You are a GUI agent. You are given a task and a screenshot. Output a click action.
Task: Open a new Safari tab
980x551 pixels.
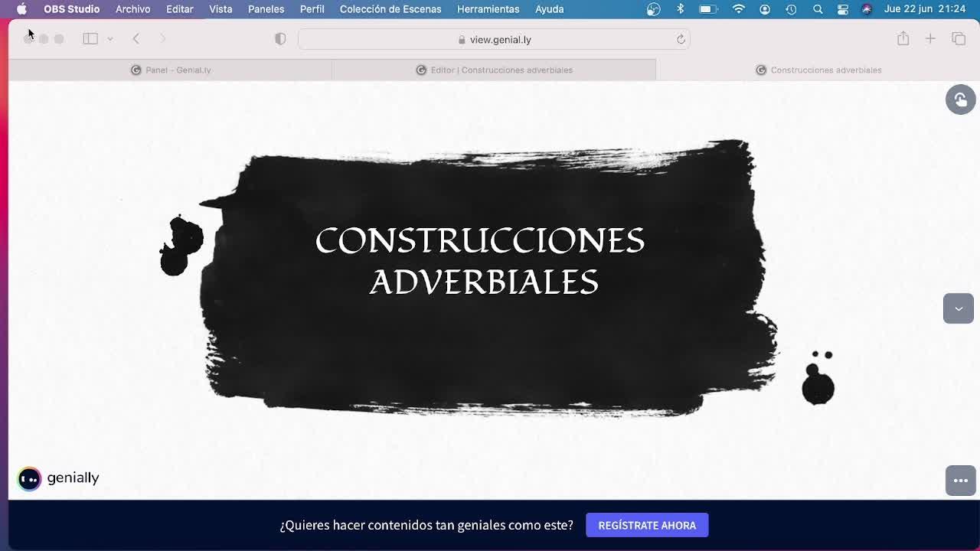tap(930, 38)
